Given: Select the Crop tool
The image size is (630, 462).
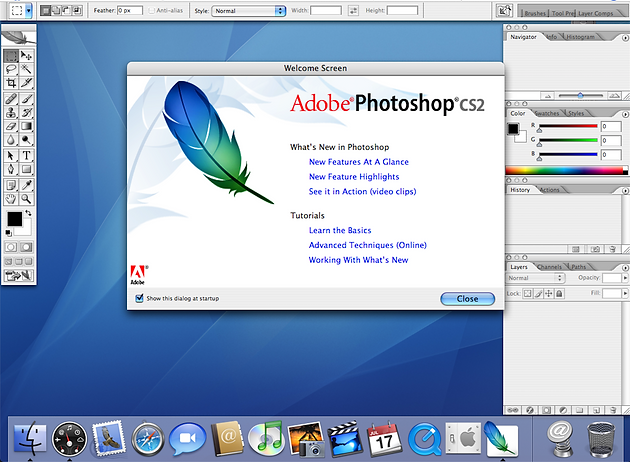Looking at the screenshot, I should (11, 83).
